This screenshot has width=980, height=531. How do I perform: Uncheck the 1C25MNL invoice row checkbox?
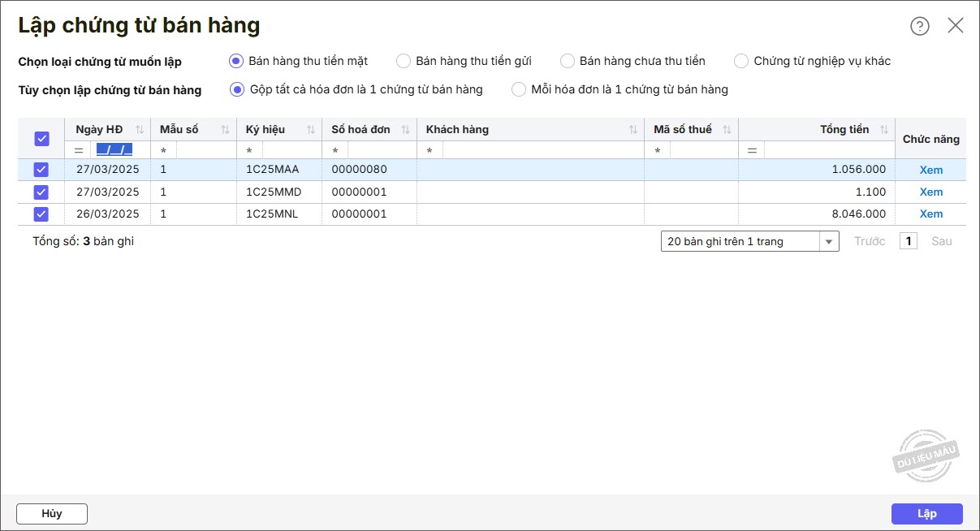pyautogui.click(x=41, y=214)
